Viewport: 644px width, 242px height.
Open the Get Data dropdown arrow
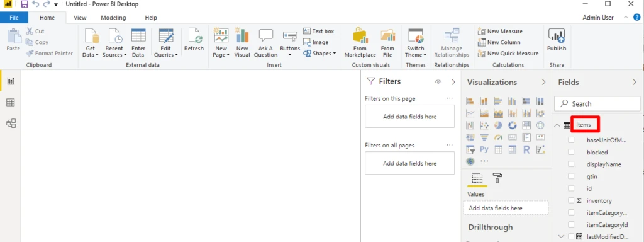97,55
